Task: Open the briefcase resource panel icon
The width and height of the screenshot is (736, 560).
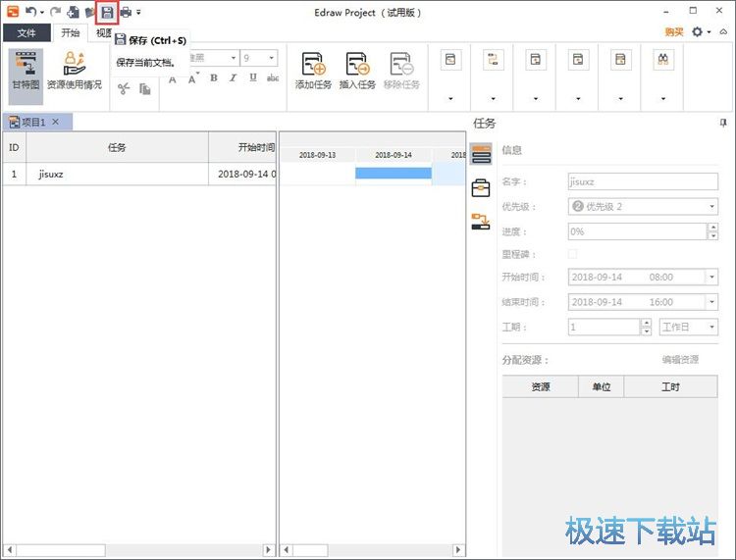Action: [x=481, y=188]
